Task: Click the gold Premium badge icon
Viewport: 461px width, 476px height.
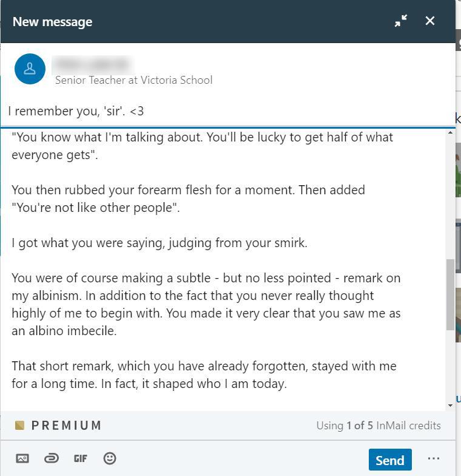Action: (x=19, y=425)
